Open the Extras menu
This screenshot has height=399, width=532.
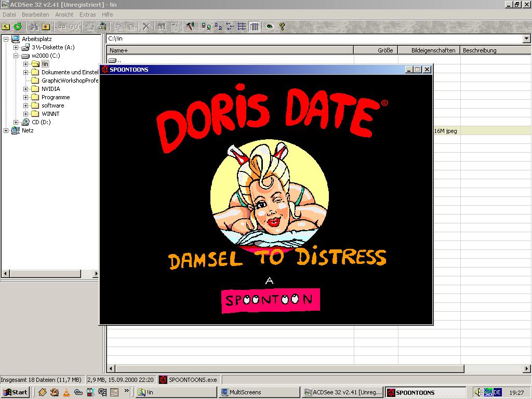[x=87, y=15]
